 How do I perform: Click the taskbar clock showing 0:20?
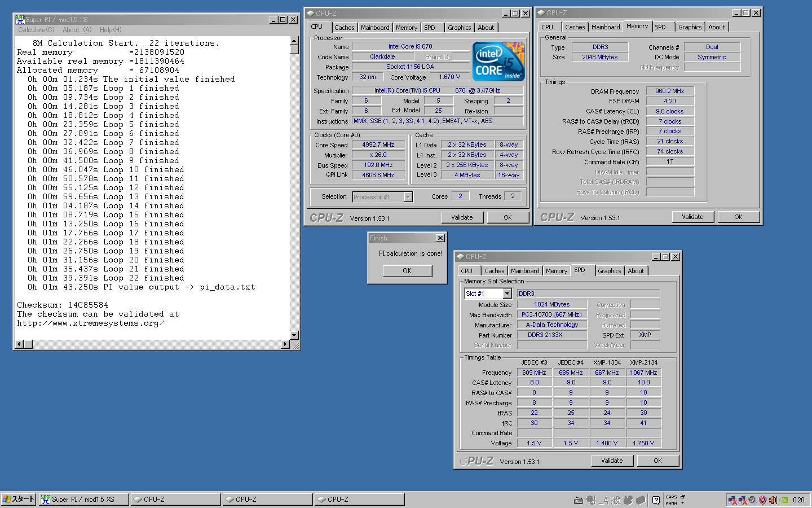pyautogui.click(x=798, y=500)
